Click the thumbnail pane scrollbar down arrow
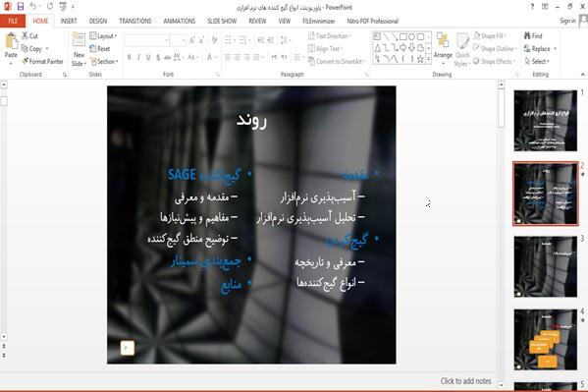This screenshot has height=392, width=588. tap(502, 385)
